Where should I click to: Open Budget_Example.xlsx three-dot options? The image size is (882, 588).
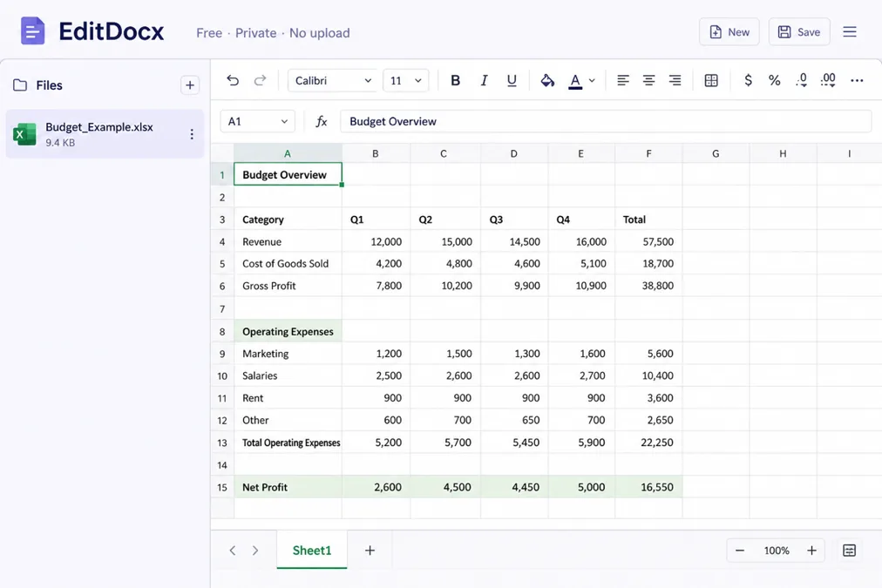pos(192,134)
